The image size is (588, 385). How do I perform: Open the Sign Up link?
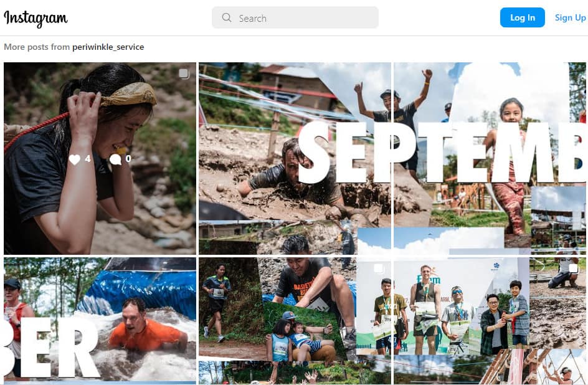tap(570, 17)
